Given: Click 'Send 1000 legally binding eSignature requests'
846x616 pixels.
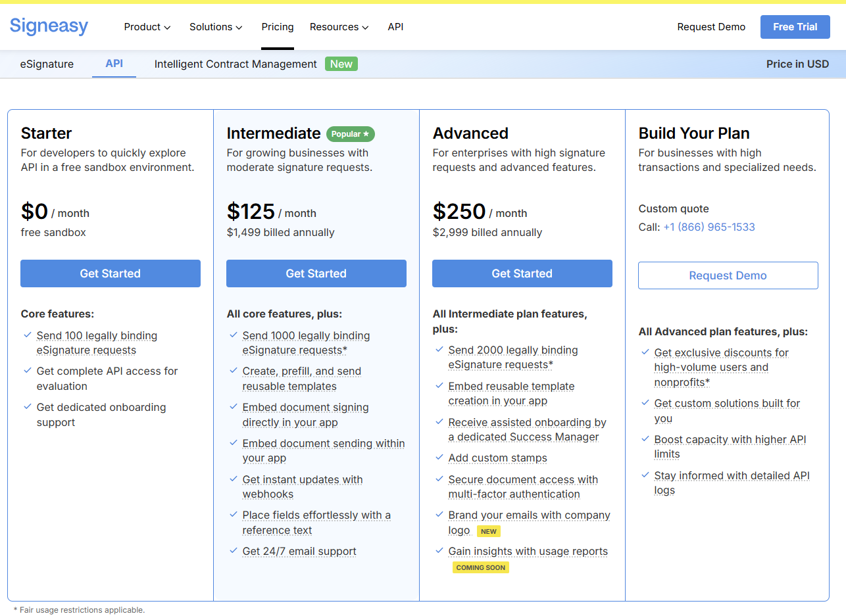Looking at the screenshot, I should [306, 343].
